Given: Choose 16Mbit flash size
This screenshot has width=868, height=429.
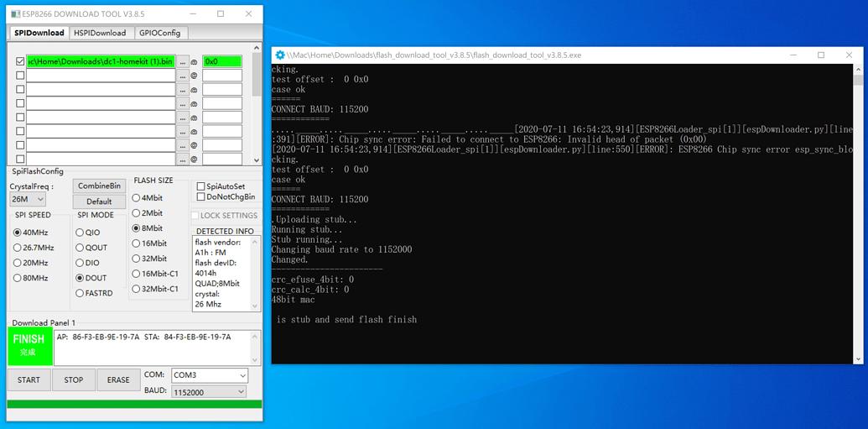Looking at the screenshot, I should 136,243.
